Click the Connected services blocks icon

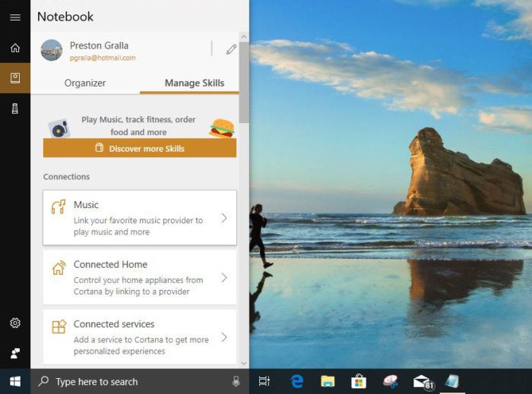point(59,326)
